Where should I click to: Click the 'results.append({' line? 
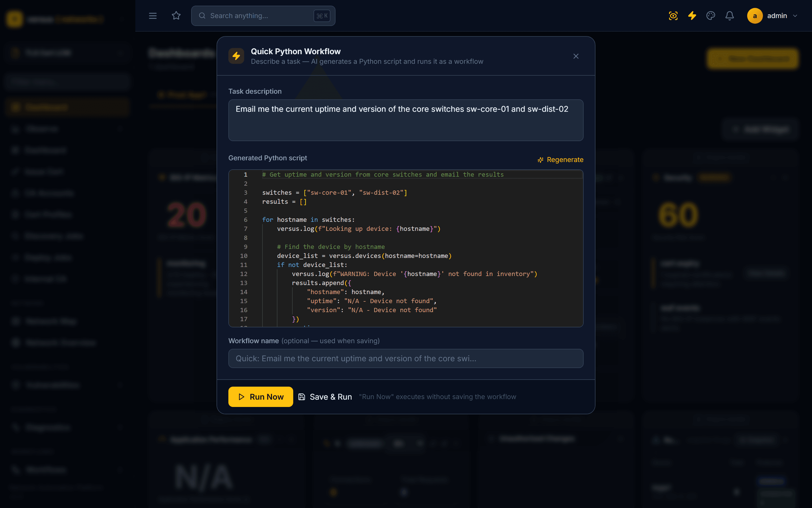321,283
